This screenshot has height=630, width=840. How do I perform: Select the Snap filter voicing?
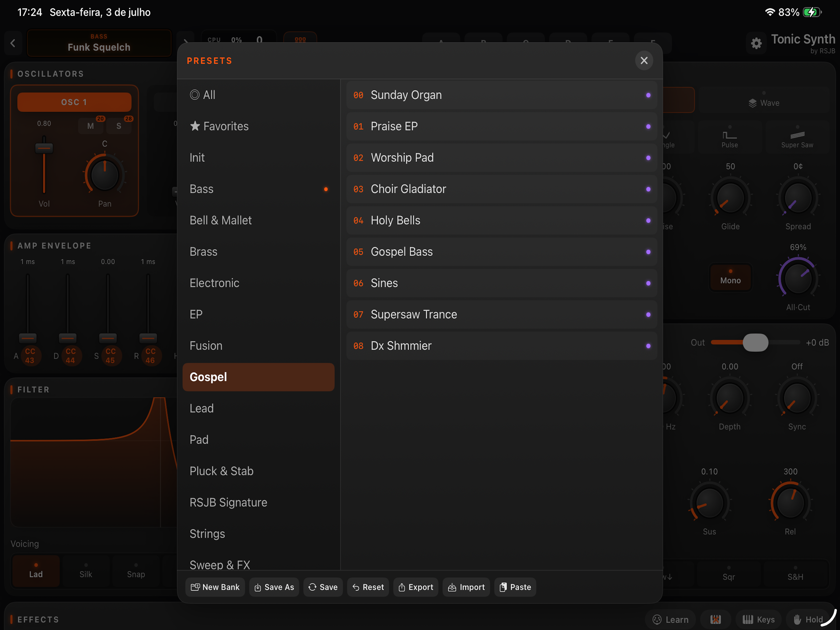point(136,571)
